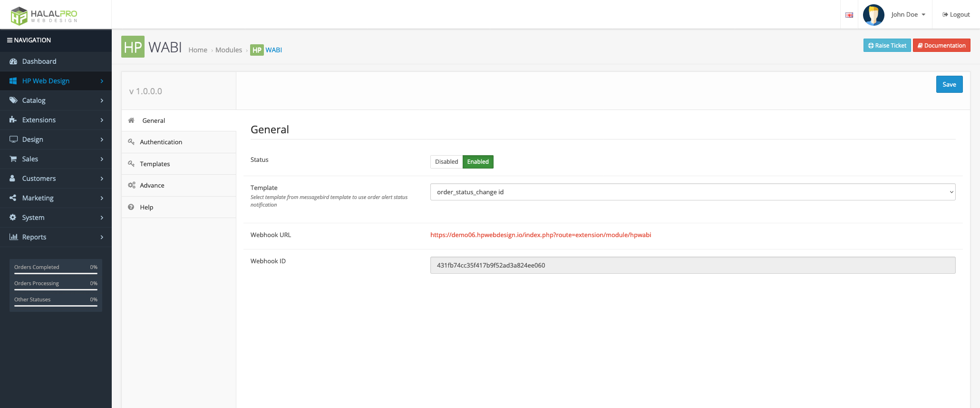980x408 pixels.
Task: Click the Webhook ID field
Action: point(693,265)
